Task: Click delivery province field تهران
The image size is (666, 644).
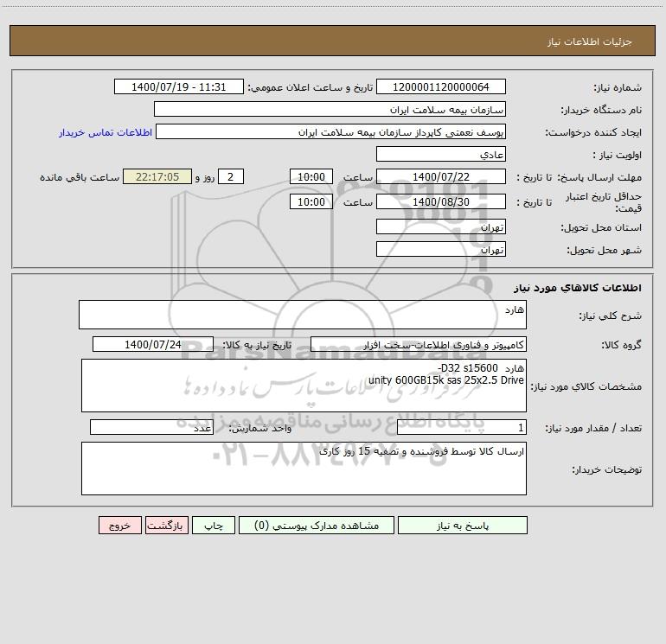Action: tap(441, 226)
